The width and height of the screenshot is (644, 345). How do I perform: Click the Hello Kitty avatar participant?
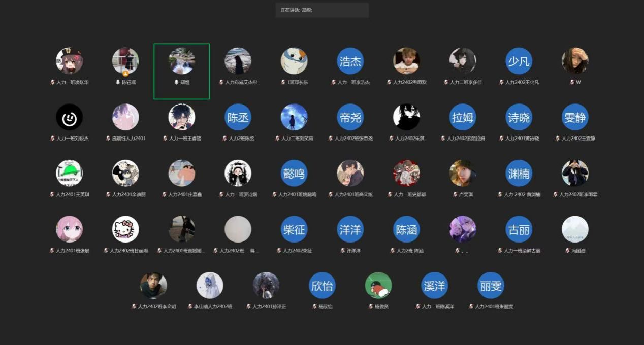(x=125, y=229)
